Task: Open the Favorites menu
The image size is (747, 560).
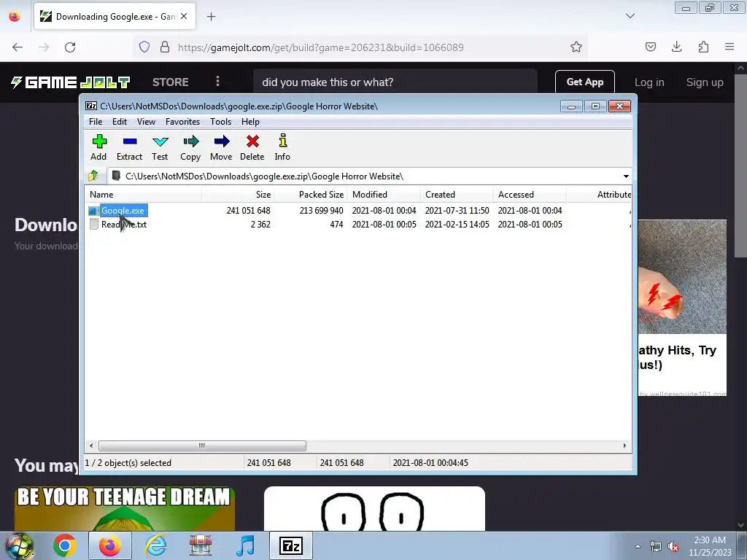Action: point(182,122)
